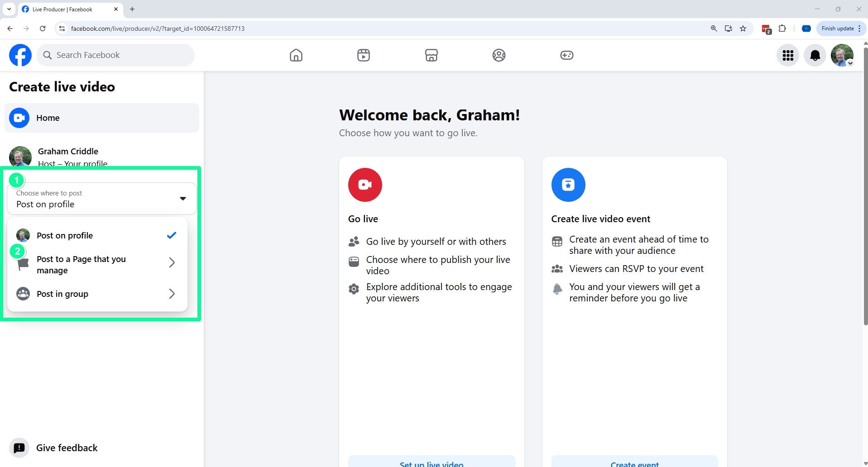Expand the chevron next to Post in group
This screenshot has width=868, height=467.
[x=172, y=294]
